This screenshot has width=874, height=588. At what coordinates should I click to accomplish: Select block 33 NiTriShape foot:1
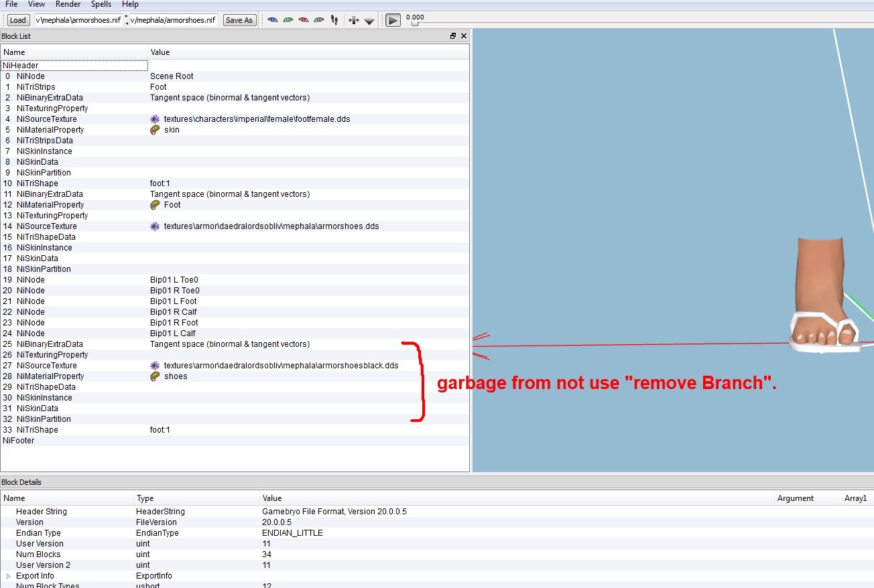(x=235, y=430)
